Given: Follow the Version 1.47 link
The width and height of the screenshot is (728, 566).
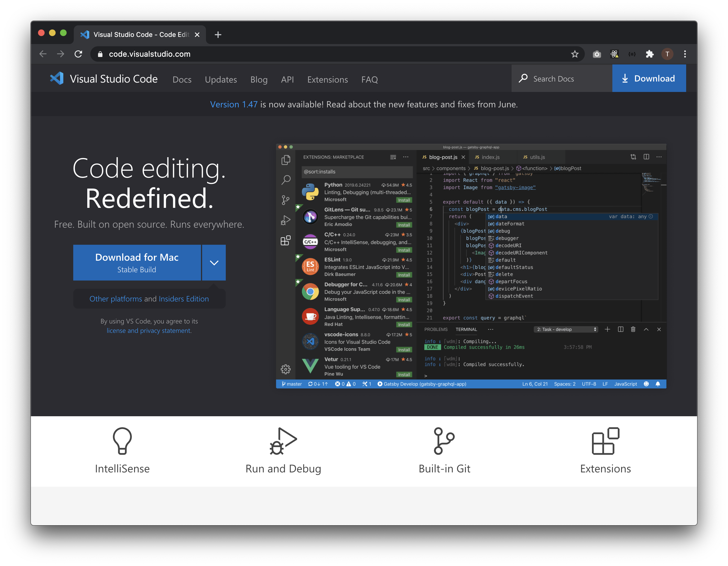Looking at the screenshot, I should pyautogui.click(x=234, y=104).
